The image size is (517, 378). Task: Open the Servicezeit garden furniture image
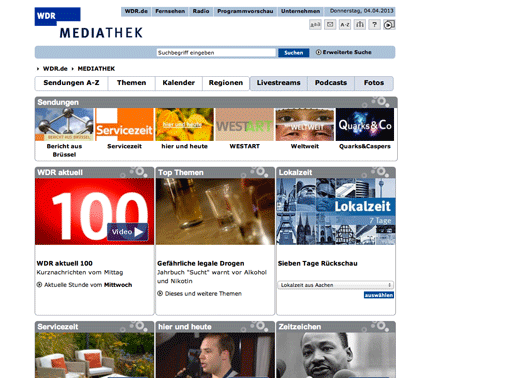[x=94, y=355]
